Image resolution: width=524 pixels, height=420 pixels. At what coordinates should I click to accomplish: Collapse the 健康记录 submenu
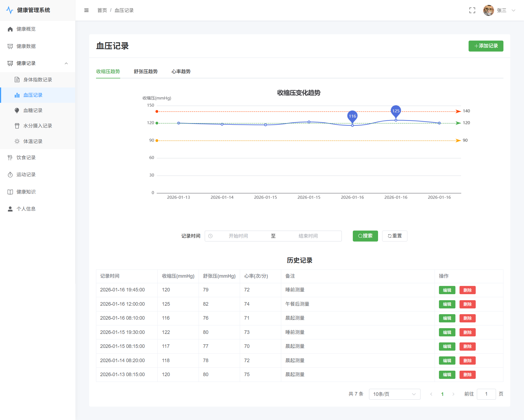66,63
